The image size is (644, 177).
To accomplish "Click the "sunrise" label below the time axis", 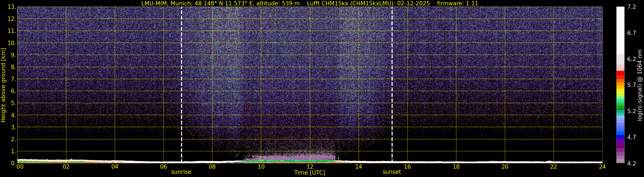I will tap(181, 172).
